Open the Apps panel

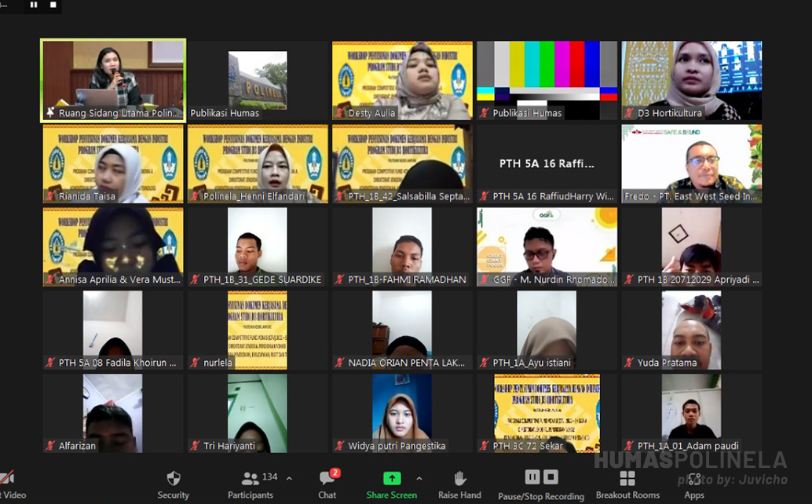[x=694, y=479]
